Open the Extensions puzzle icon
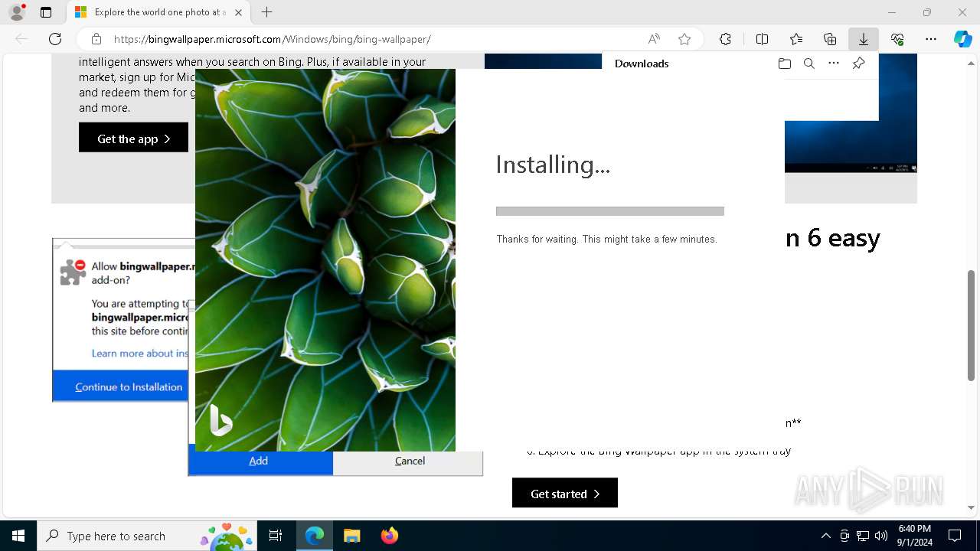The image size is (980, 551). [x=725, y=39]
